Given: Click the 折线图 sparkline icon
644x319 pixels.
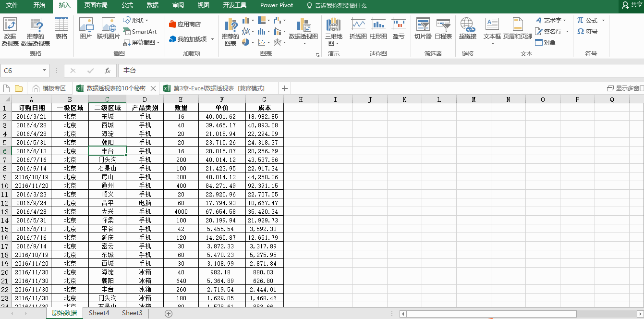Looking at the screenshot, I should (358, 29).
